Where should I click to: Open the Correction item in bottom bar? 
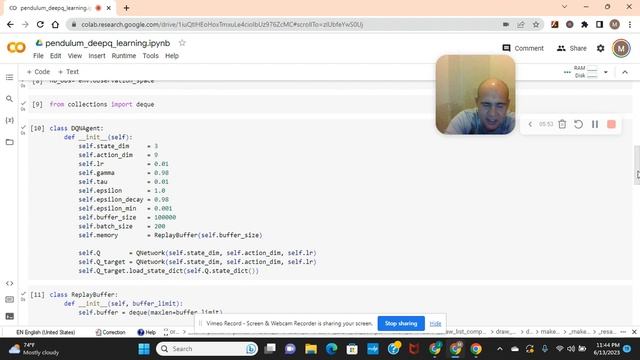pyautogui.click(x=110, y=332)
